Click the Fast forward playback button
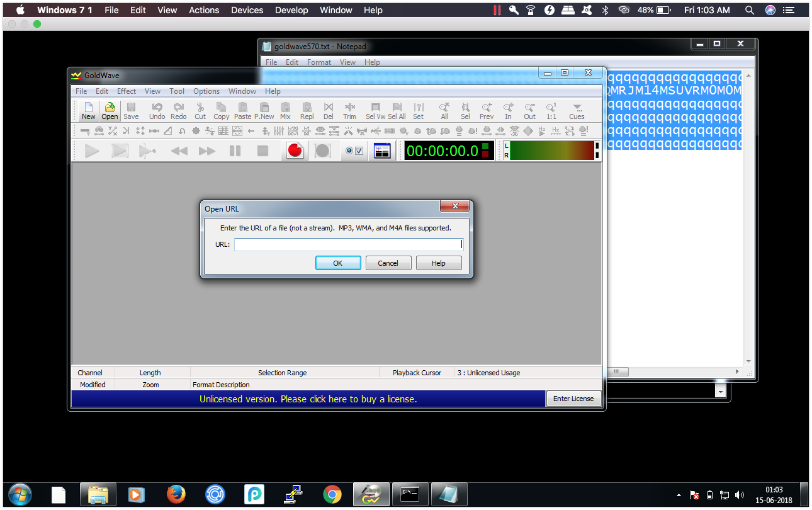This screenshot has height=510, width=812. (207, 151)
